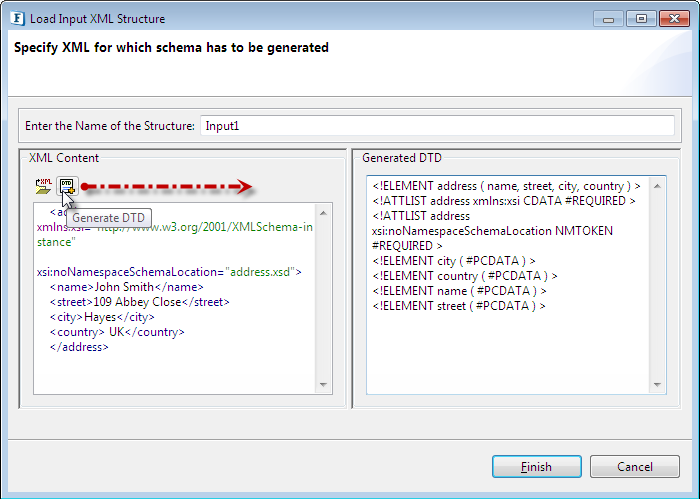Screen dimensions: 700x499
Task: Click the Generate DTD icon
Action: point(66,185)
